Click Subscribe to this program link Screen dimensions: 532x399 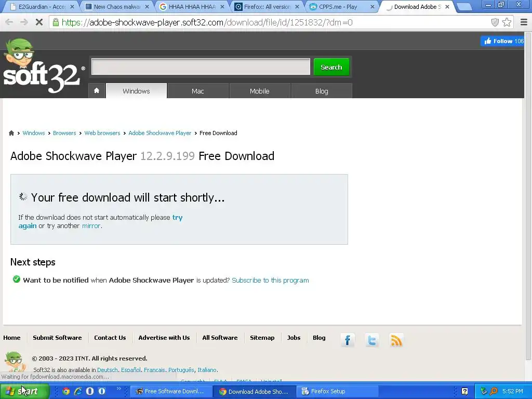point(270,280)
